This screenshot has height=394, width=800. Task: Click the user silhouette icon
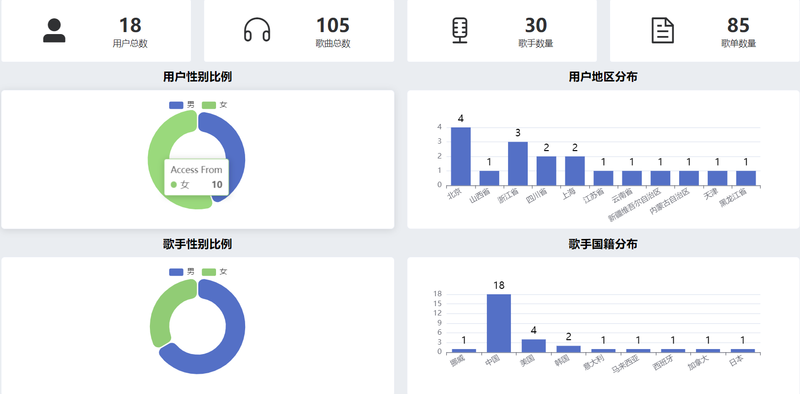pyautogui.click(x=54, y=31)
